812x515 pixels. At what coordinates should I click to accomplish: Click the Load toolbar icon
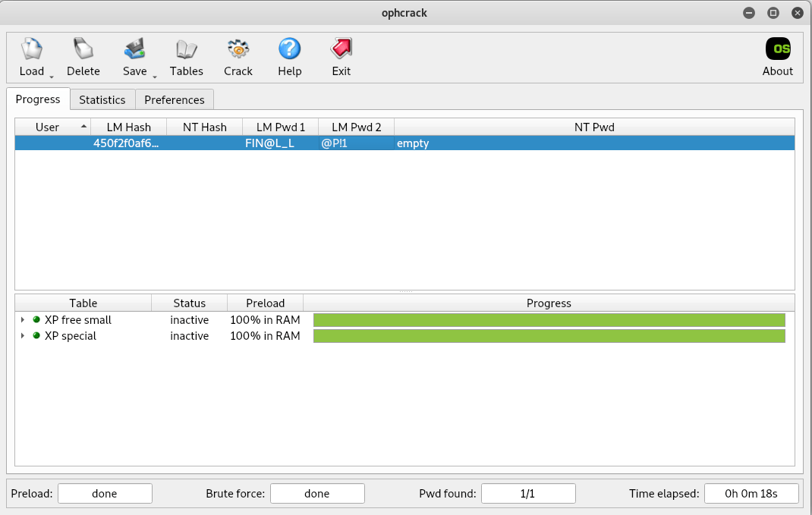pos(32,50)
